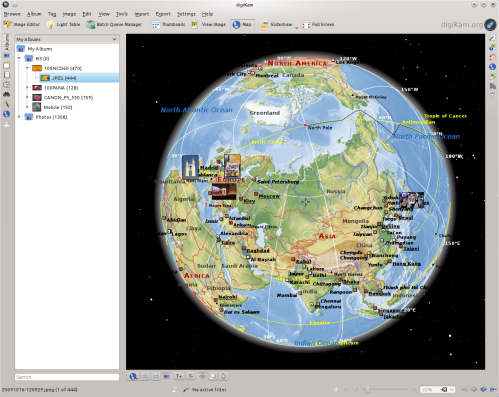
Task: Open the fuzzy search binoculars sidebar tab
Action: coord(6,95)
